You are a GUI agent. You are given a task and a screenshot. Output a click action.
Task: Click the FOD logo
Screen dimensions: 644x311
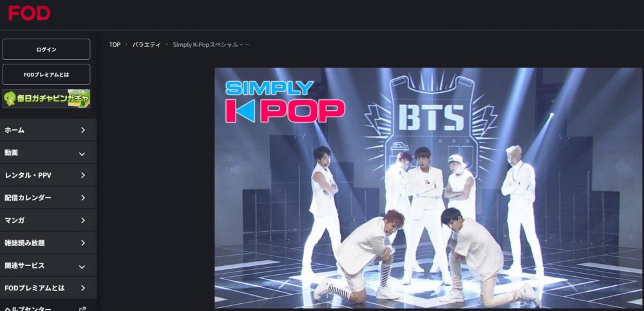click(x=29, y=13)
